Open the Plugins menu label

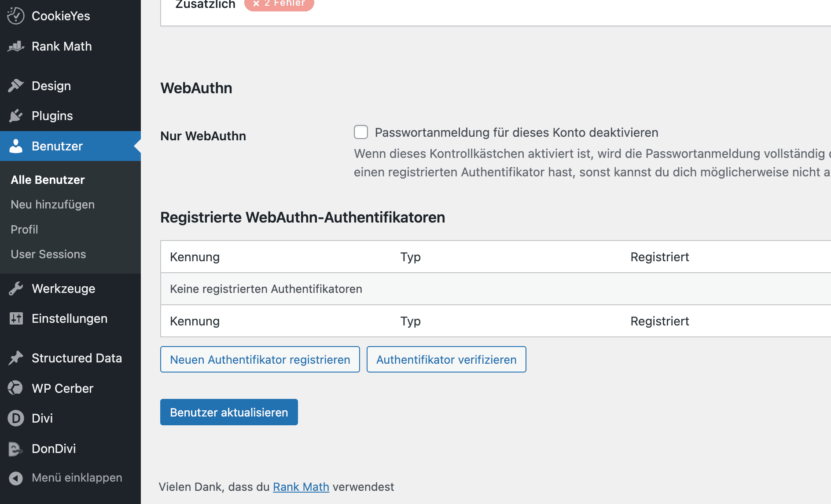[52, 116]
